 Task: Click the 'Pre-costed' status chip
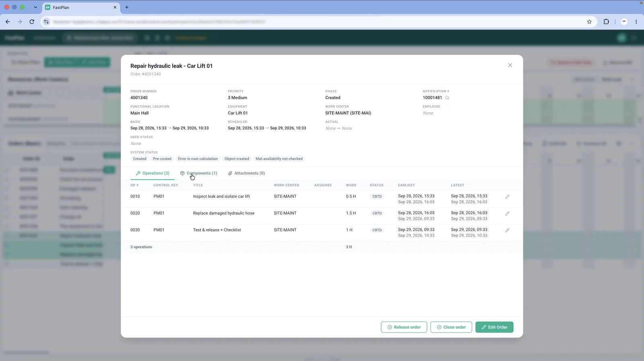(x=162, y=159)
